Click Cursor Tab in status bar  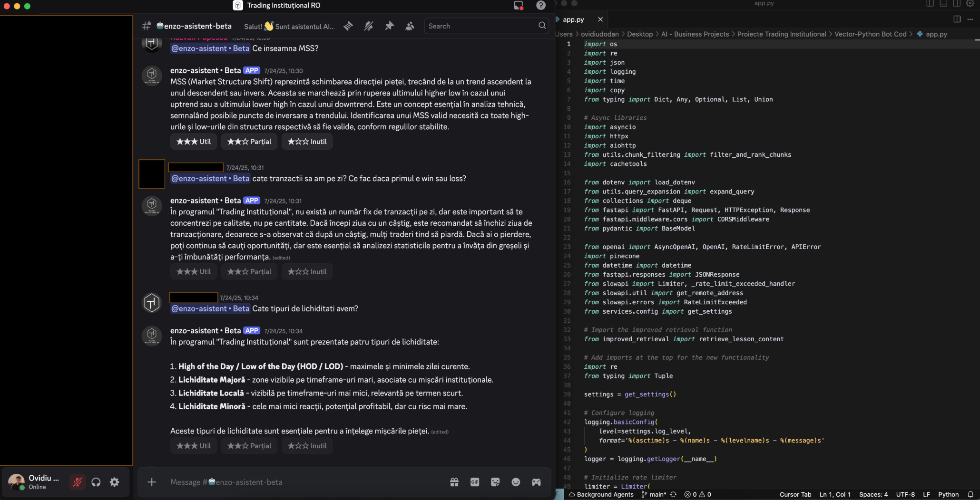795,494
